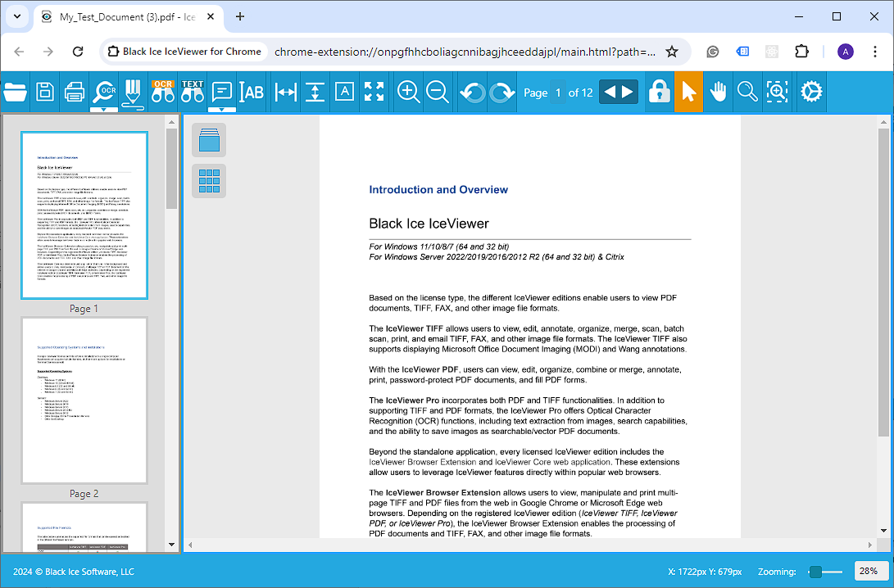Select the comment annotation tool
894x588 pixels.
click(x=222, y=91)
